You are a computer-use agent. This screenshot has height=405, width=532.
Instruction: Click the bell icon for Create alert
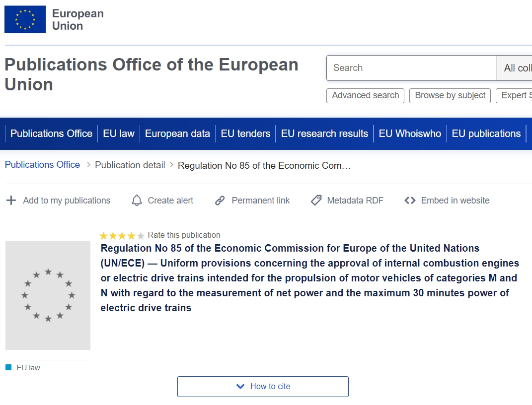(x=137, y=201)
